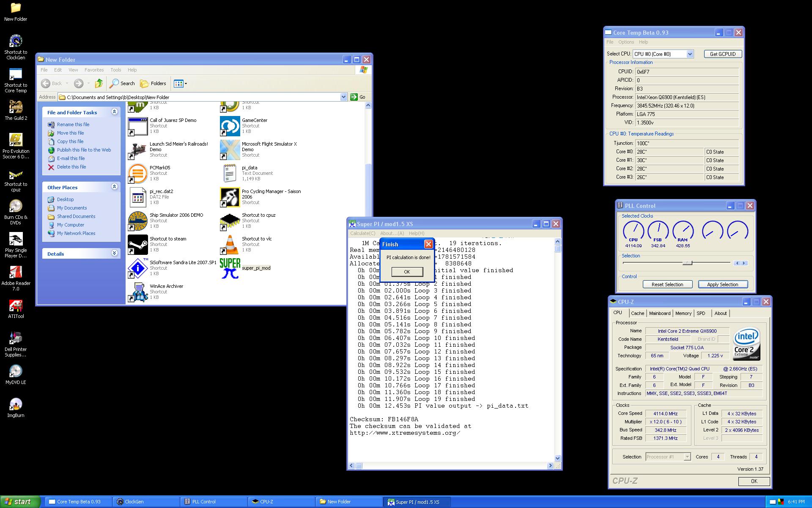Open My Computer link in Other Places
The height and width of the screenshot is (508, 812).
71,225
